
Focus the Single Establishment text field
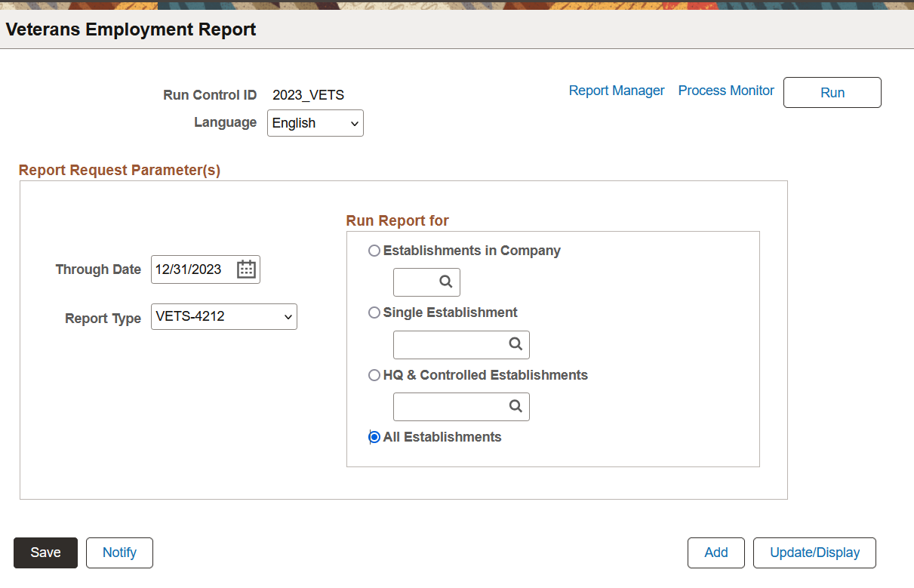(x=451, y=344)
